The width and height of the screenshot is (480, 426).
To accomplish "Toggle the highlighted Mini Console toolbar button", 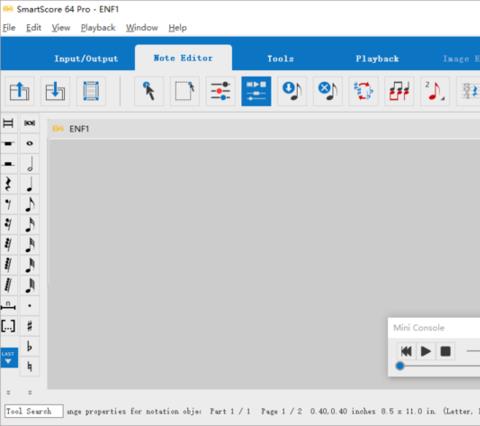I will (x=256, y=91).
